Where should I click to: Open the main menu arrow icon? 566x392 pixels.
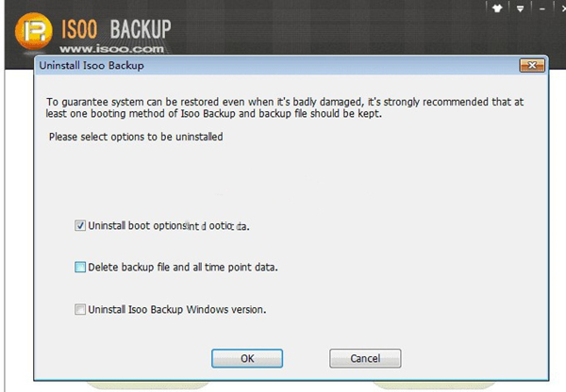(519, 9)
